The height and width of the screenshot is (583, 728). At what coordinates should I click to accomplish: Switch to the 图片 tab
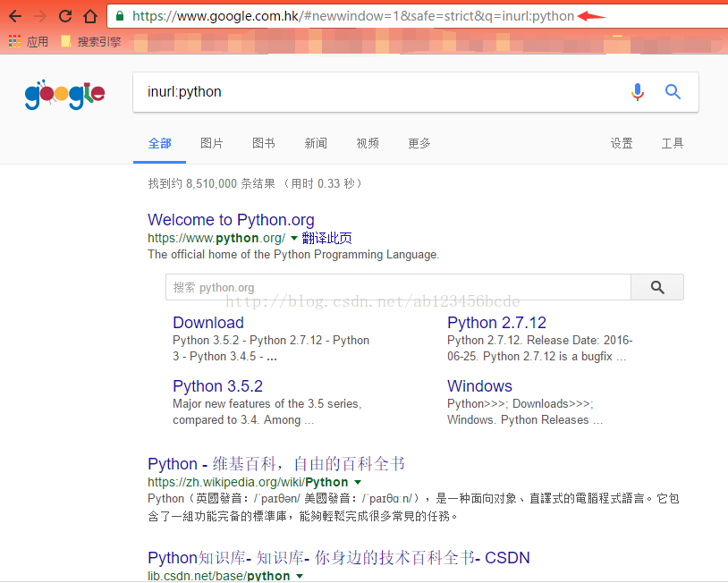point(212,143)
